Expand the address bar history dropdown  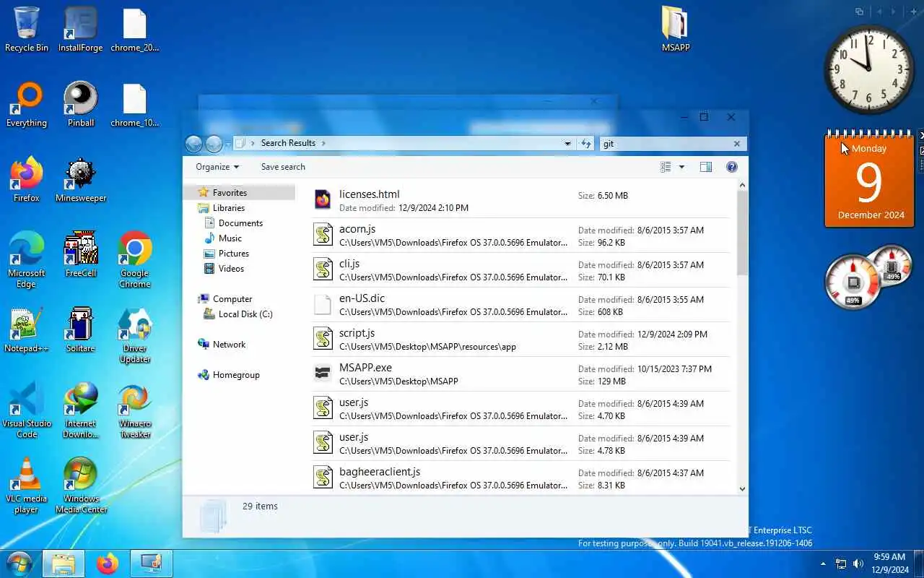[567, 144]
